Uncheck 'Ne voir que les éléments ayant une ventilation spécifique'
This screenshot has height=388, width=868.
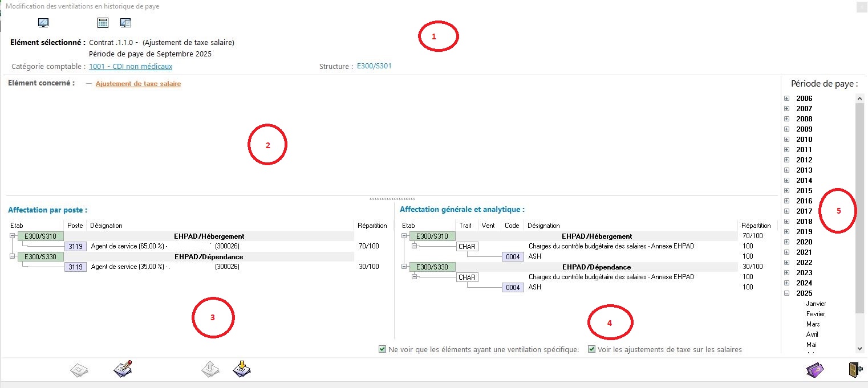click(x=382, y=349)
